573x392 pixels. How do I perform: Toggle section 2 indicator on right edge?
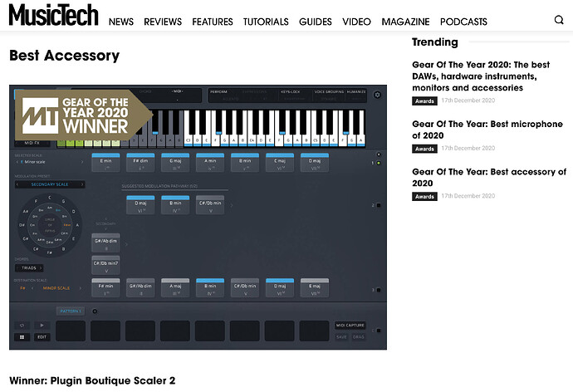[x=379, y=205]
